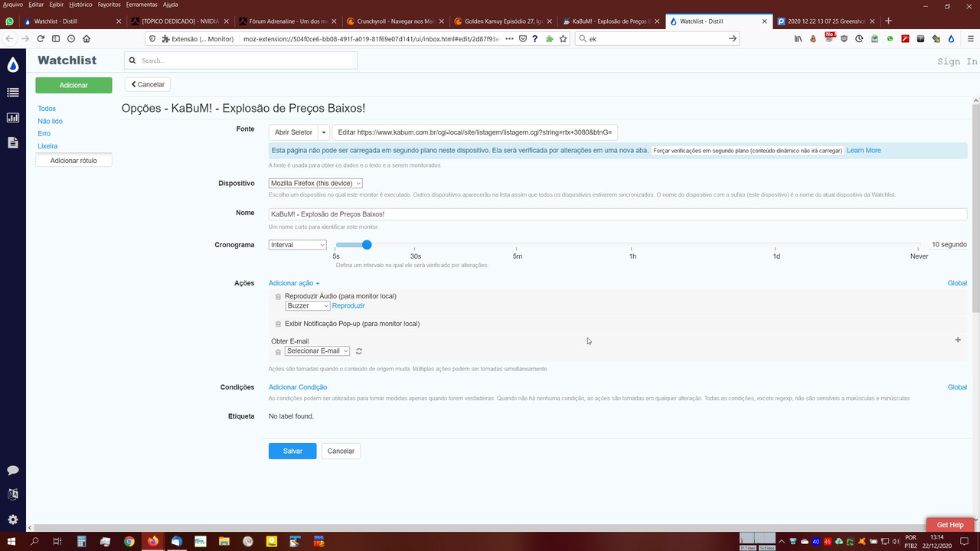Save the monitor with Salvar button
980x551 pixels.
point(292,452)
